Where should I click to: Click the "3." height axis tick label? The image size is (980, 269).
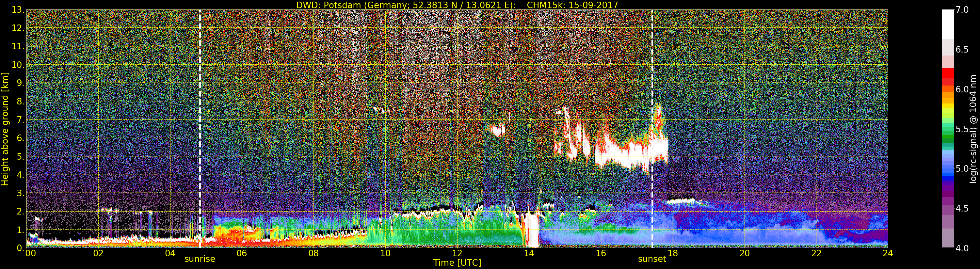[20, 193]
